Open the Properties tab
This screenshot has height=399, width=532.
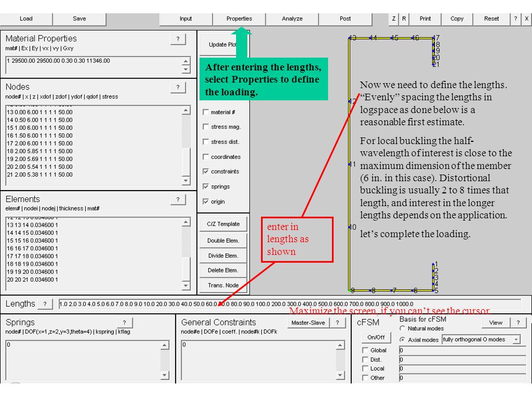[x=239, y=19]
